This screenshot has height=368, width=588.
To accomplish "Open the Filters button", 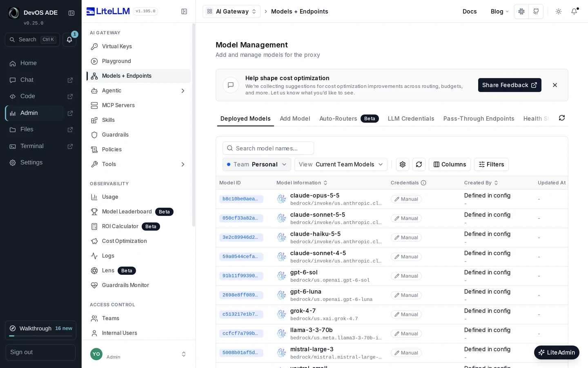I will click(491, 164).
